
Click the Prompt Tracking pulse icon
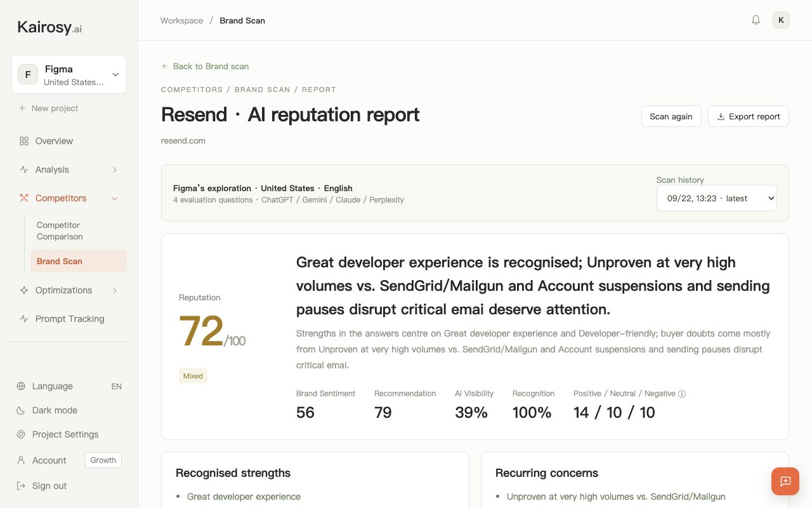tap(24, 319)
